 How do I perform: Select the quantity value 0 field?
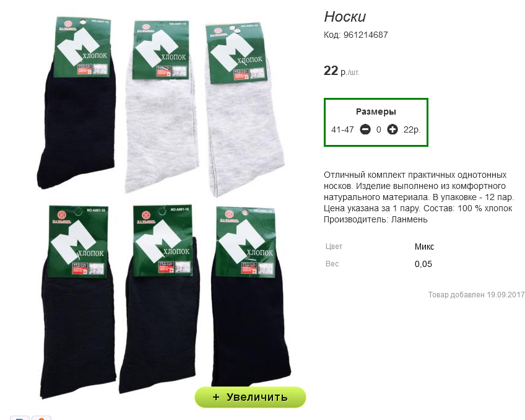click(379, 129)
